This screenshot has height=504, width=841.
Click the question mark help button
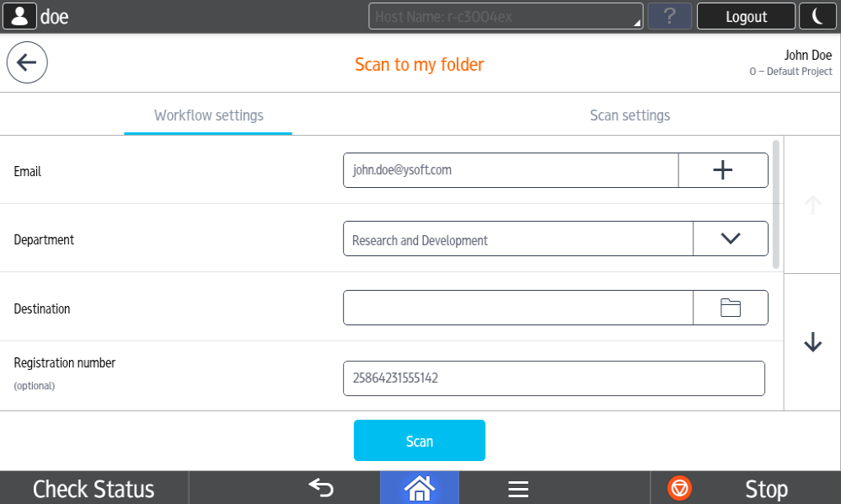669,16
